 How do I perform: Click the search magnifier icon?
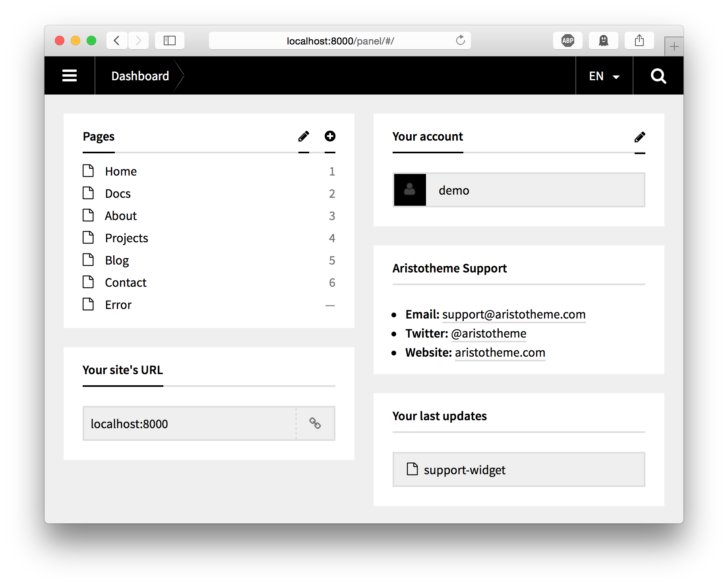point(658,76)
